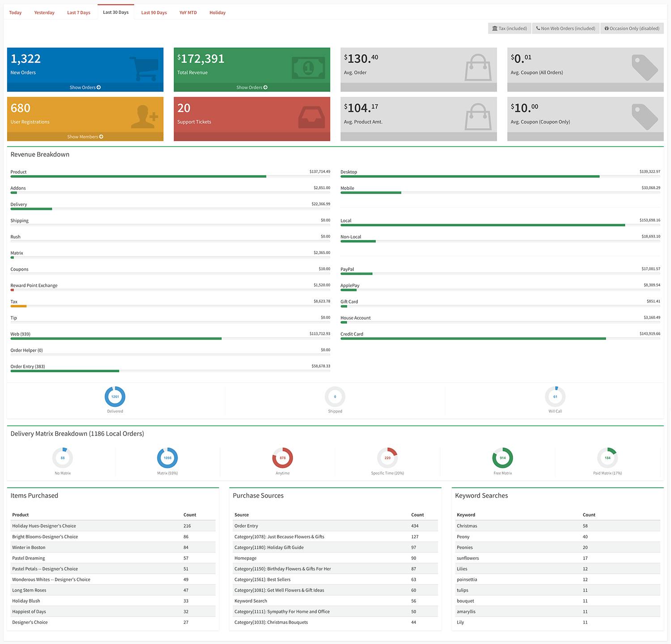
Task: Open Show Members under User Registrations
Action: [x=85, y=136]
